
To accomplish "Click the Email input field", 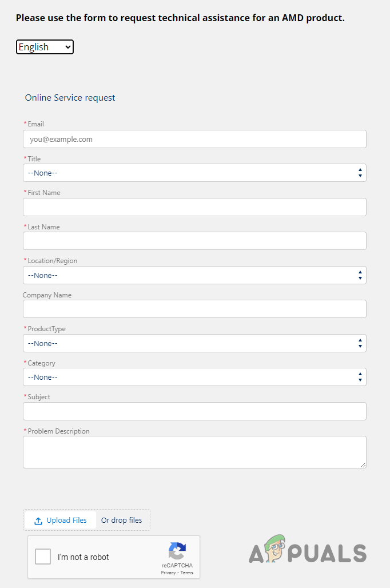I will pos(194,139).
